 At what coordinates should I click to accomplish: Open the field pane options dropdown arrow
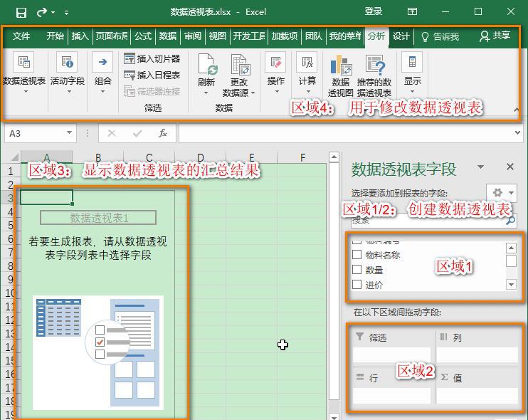pos(480,167)
